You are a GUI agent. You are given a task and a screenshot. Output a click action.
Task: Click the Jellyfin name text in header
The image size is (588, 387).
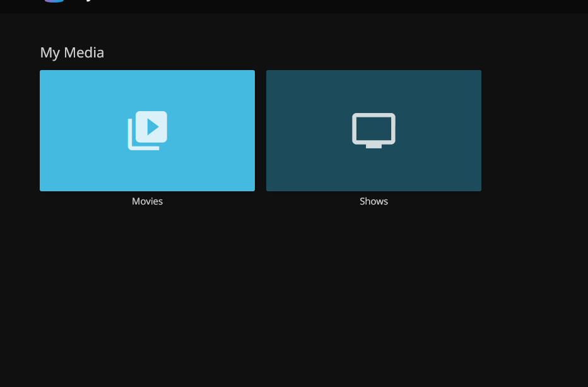point(88,1)
